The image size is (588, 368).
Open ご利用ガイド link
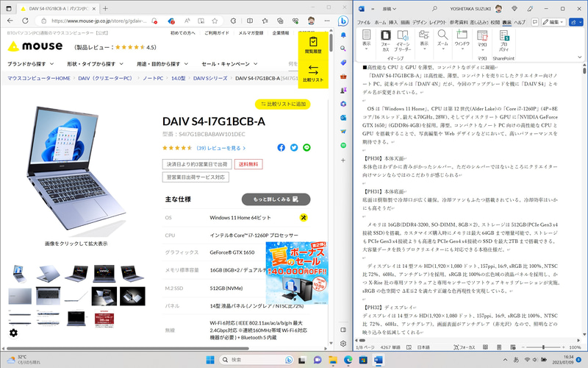[x=216, y=33]
